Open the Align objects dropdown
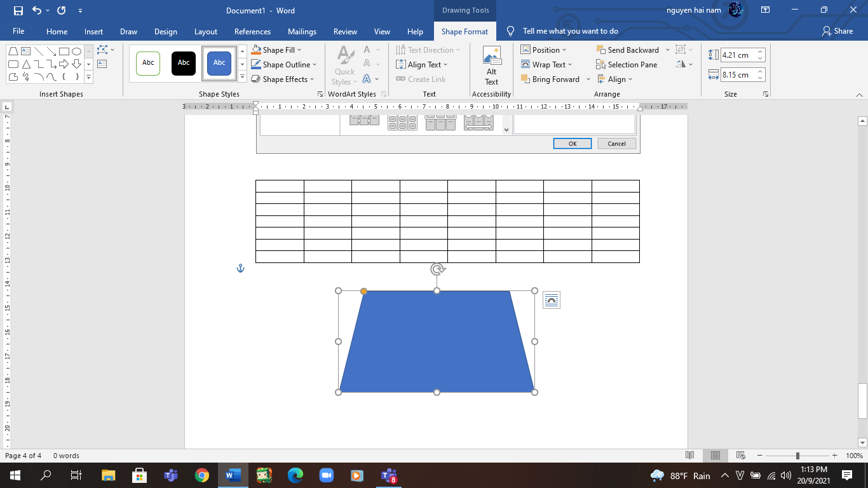 614,79
